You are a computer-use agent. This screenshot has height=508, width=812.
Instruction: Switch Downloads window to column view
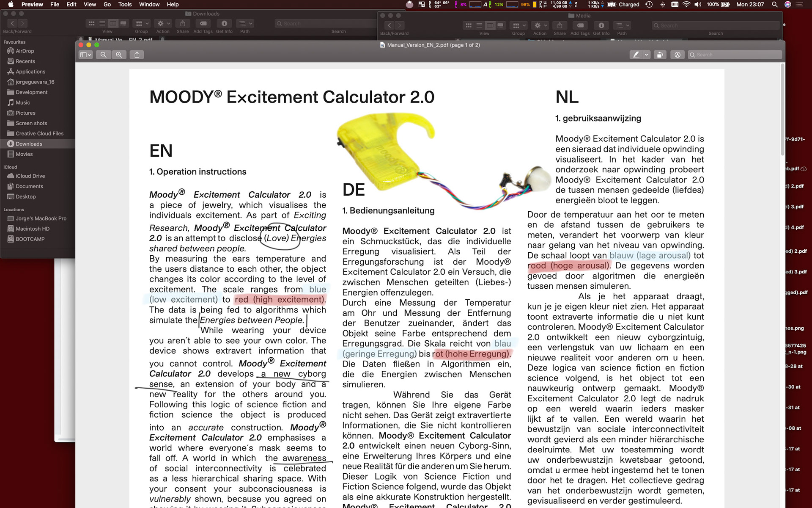[113, 23]
